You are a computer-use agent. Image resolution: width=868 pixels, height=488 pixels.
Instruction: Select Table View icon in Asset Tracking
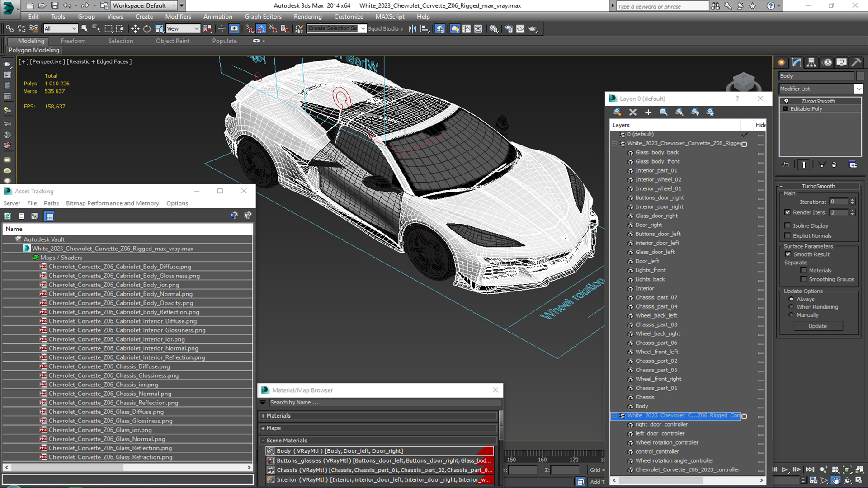(x=50, y=216)
